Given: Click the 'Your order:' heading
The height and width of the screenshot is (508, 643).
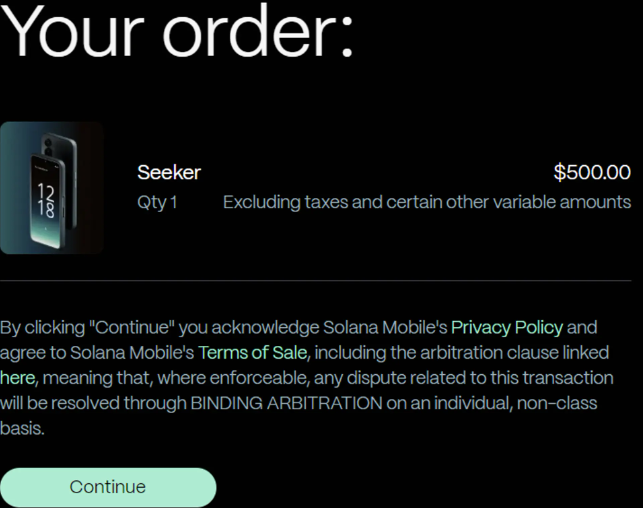Looking at the screenshot, I should pos(177,31).
